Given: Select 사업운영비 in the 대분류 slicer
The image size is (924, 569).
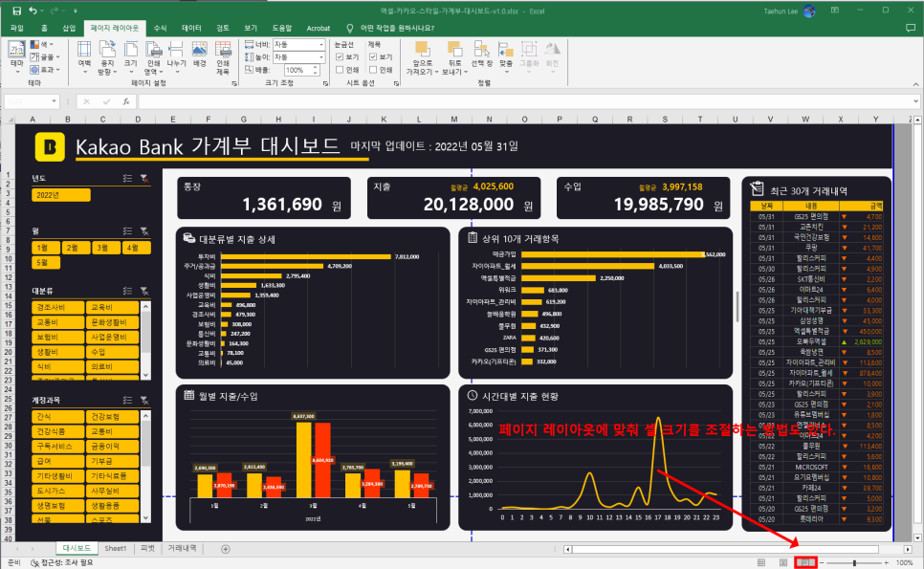Looking at the screenshot, I should tap(112, 337).
